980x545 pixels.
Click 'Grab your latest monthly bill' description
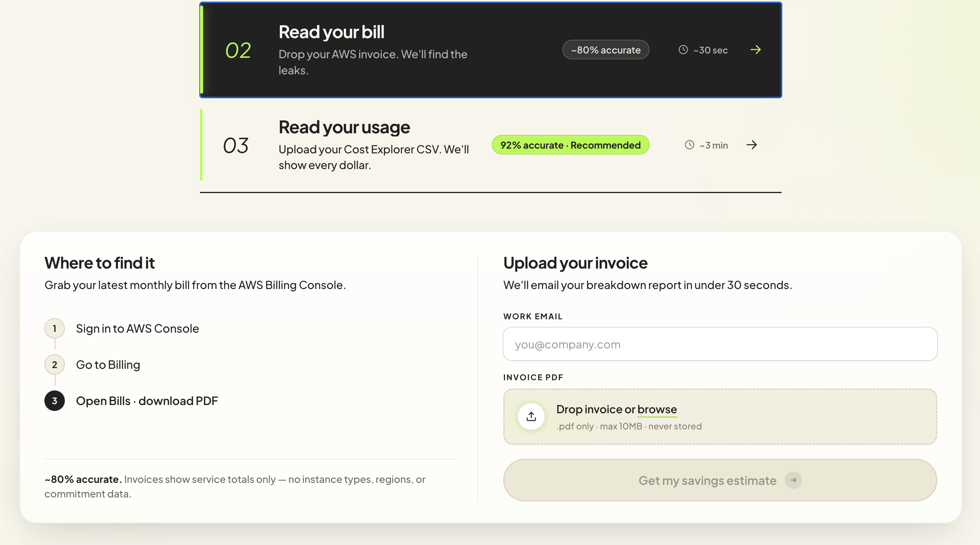click(195, 285)
